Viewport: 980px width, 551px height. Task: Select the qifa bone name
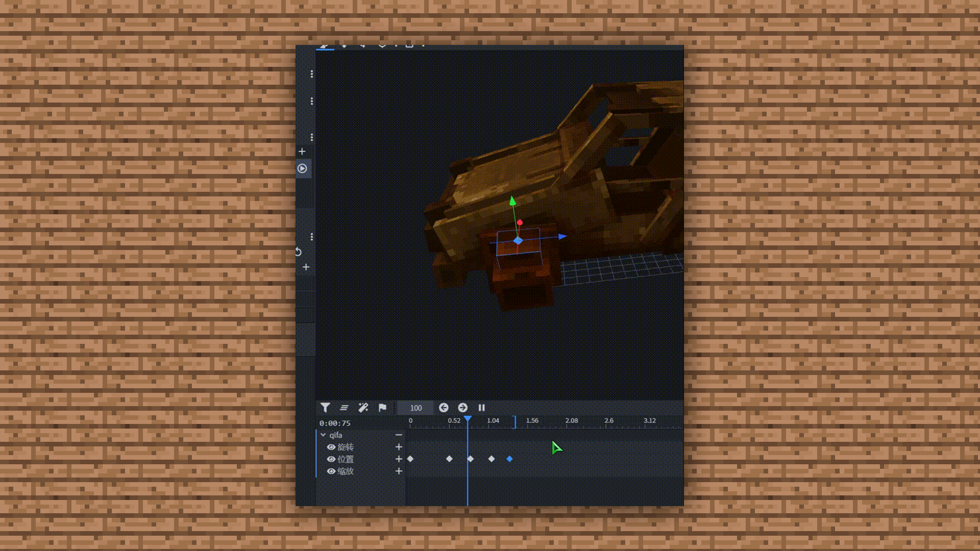tap(335, 435)
